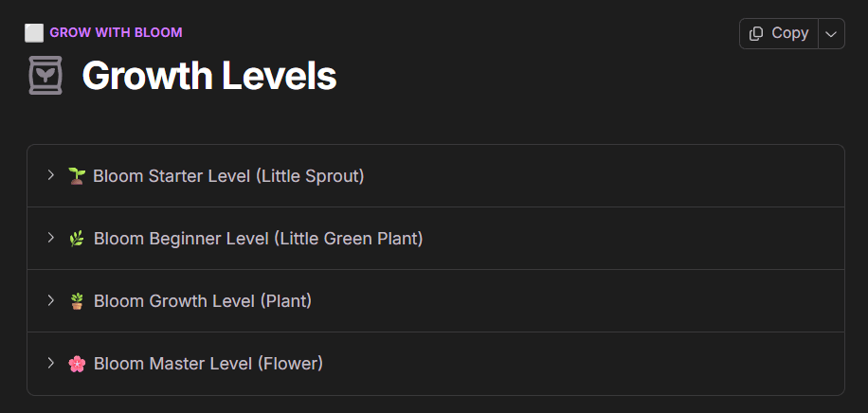Screen dimensions: 868x413
Task: Click the clipboard icon inside the Copy button
Action: point(756,33)
